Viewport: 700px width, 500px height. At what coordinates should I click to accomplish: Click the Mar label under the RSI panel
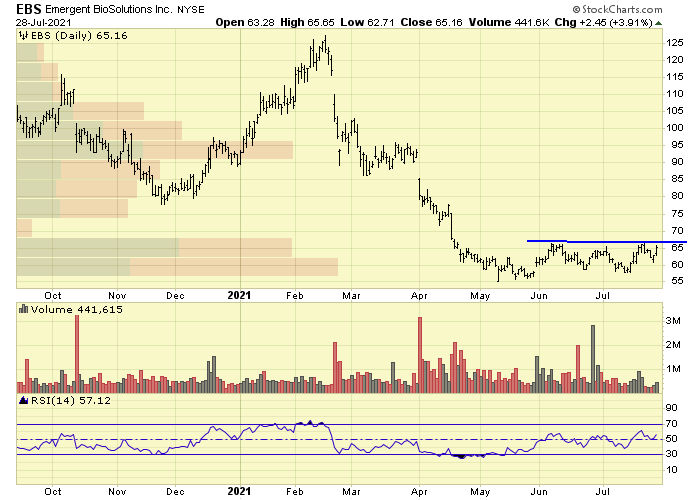[x=351, y=492]
